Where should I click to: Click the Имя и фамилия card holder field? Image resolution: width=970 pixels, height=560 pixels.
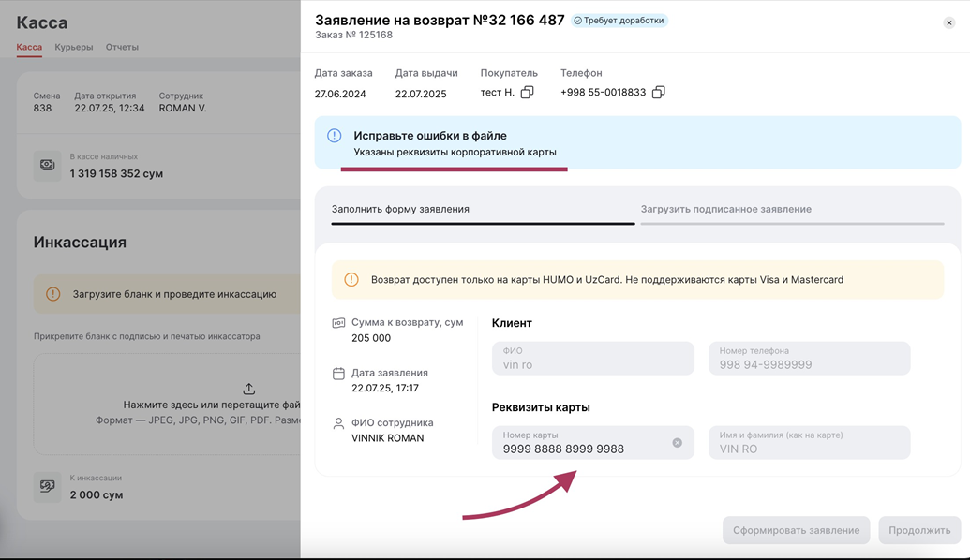pyautogui.click(x=809, y=443)
